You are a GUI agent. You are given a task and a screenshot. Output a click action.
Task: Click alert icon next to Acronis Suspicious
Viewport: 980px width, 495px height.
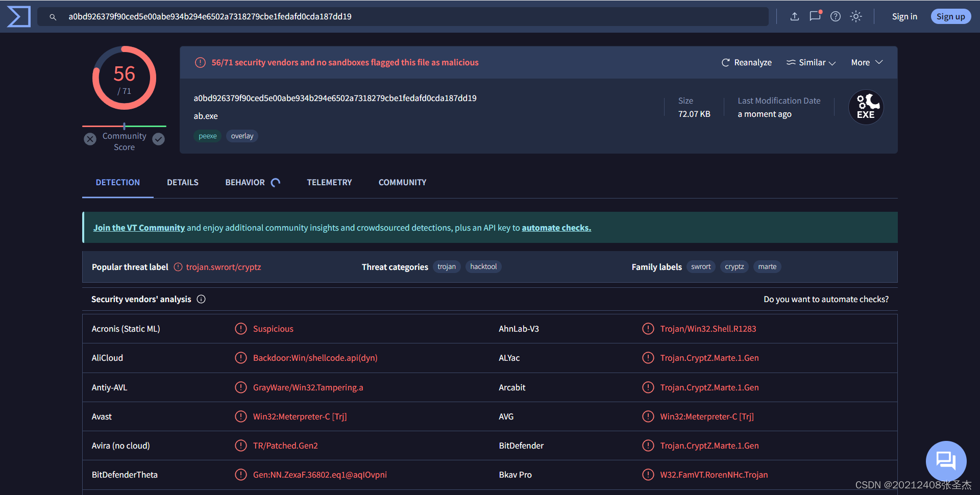[241, 329]
